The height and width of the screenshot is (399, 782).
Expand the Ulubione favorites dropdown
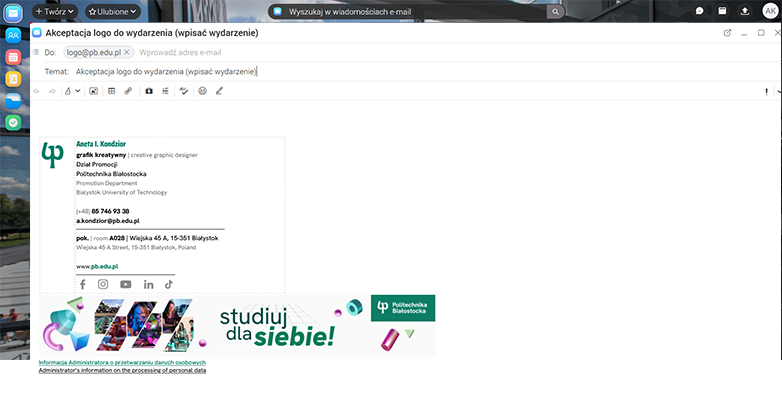coord(113,11)
